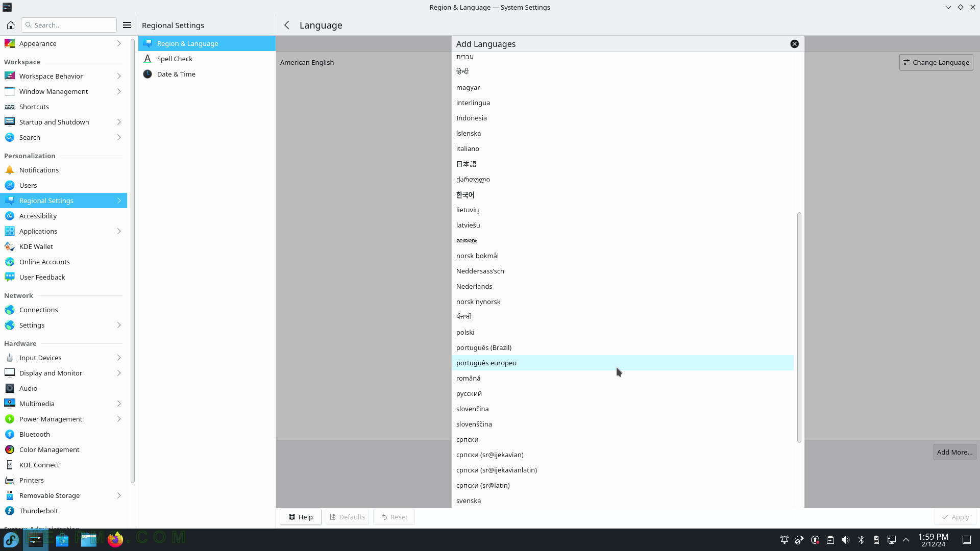Open the file manager in taskbar
Viewport: 980px width, 551px height.
click(x=89, y=539)
